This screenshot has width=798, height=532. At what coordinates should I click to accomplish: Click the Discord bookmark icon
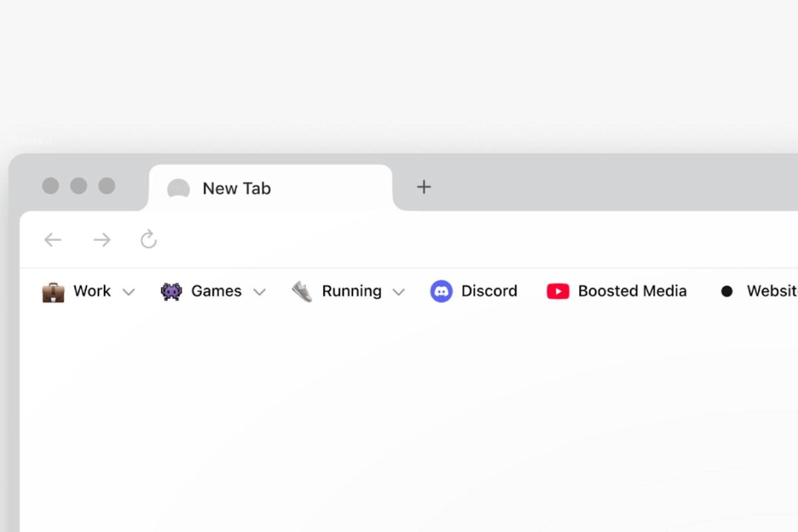pos(441,291)
